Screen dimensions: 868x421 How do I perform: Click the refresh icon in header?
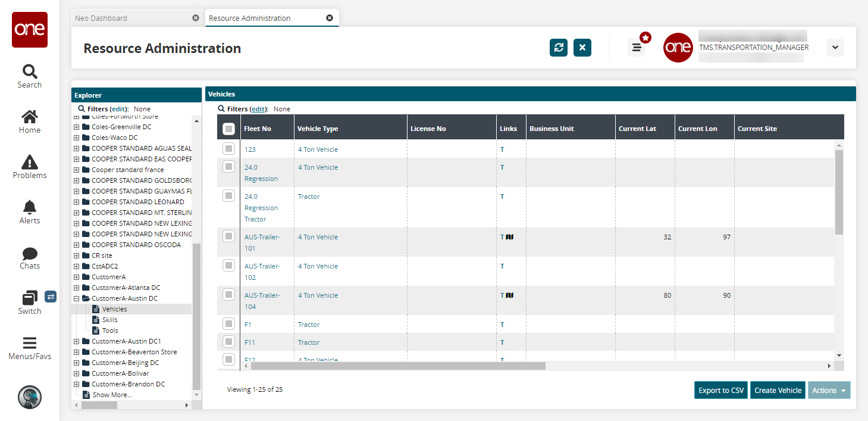coord(558,48)
